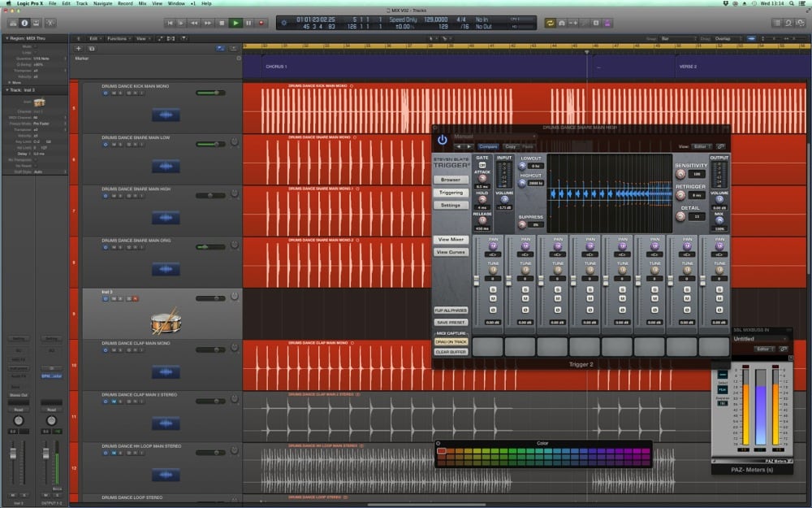
Task: Expand the More section in region inspector
Action: (x=9, y=82)
